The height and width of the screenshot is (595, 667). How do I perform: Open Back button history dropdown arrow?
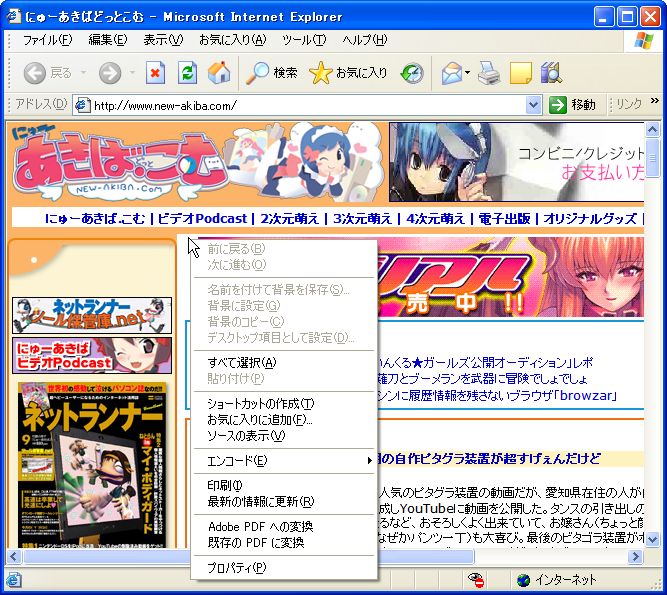(x=83, y=73)
